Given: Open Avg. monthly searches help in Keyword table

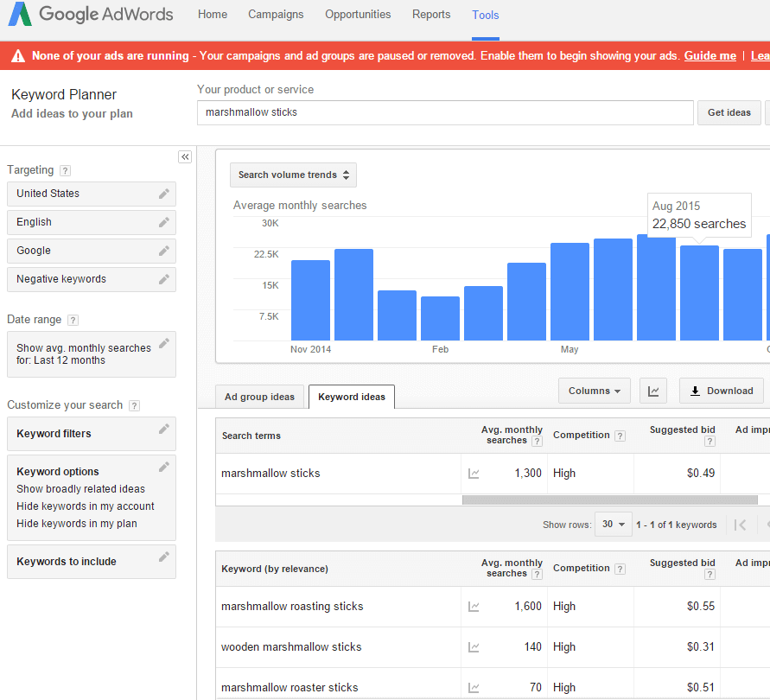Looking at the screenshot, I should (538, 574).
